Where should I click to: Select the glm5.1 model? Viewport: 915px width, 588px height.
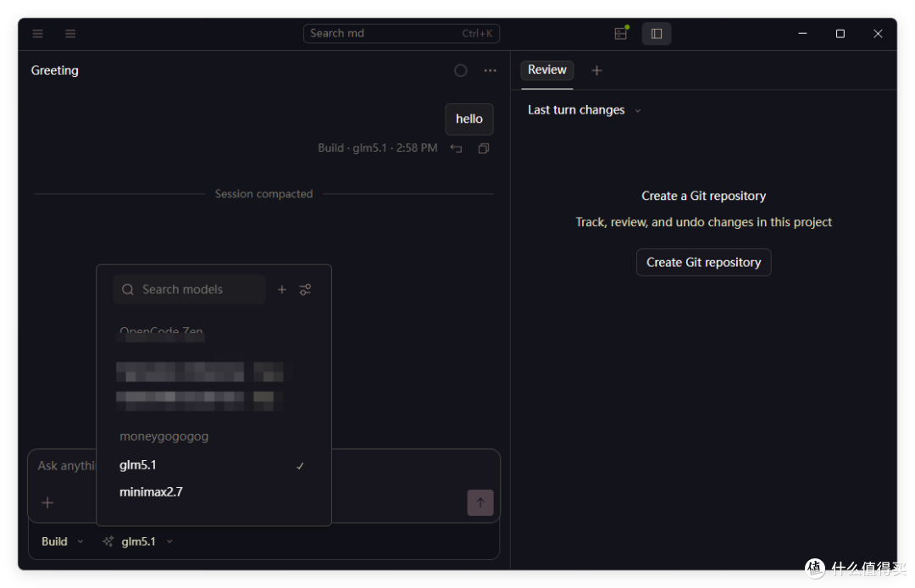point(213,465)
